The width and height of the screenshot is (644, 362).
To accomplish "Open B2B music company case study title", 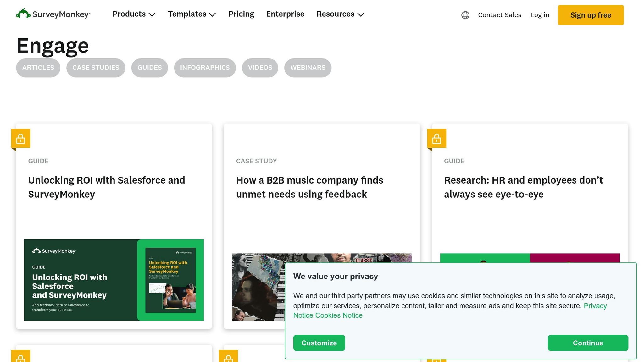I will pyautogui.click(x=310, y=187).
